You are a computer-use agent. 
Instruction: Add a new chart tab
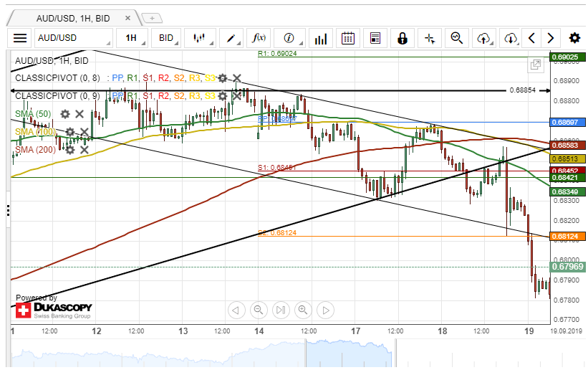pos(153,18)
